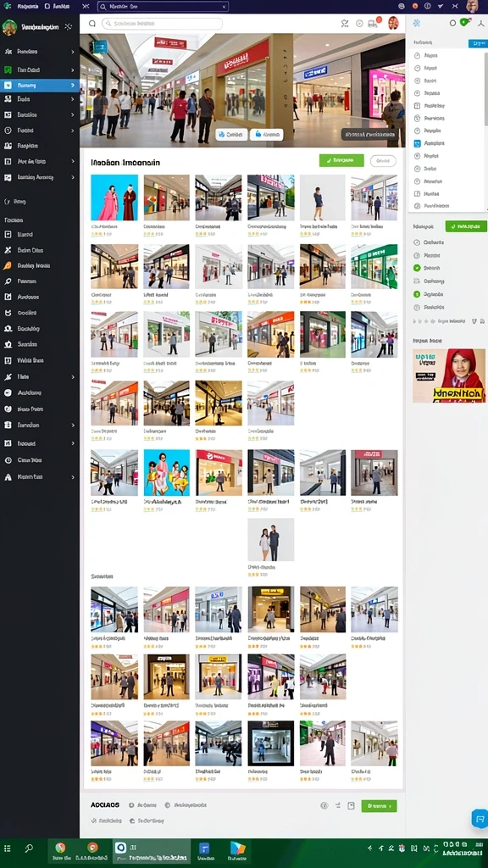Click the green logo at the sidebar top
Viewport: 488px width, 868px height.
[x=9, y=27]
